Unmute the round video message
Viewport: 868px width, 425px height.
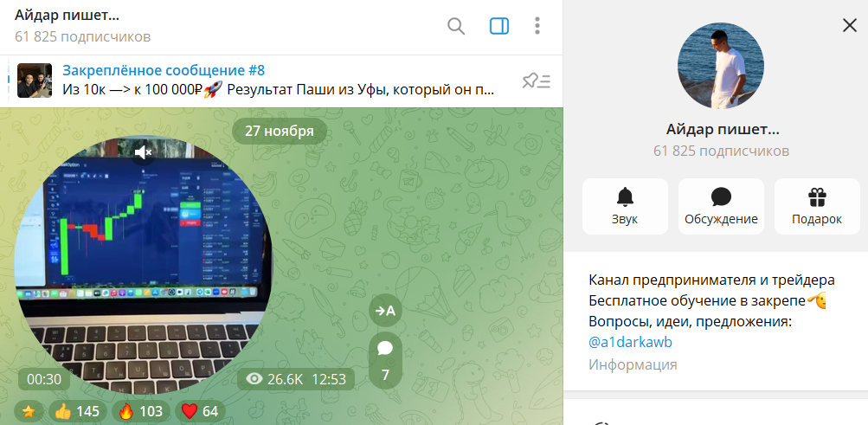click(x=144, y=151)
